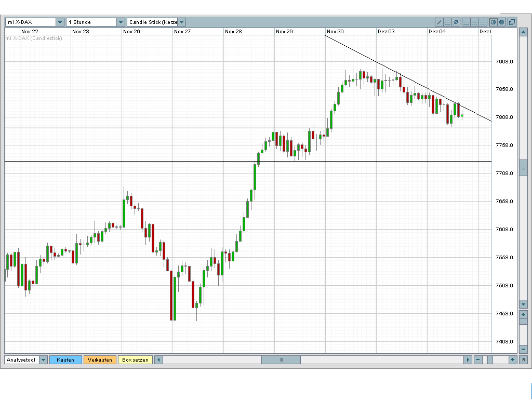Click the horizontal zoom in plus button
The height and width of the screenshot is (399, 532).
512,360
